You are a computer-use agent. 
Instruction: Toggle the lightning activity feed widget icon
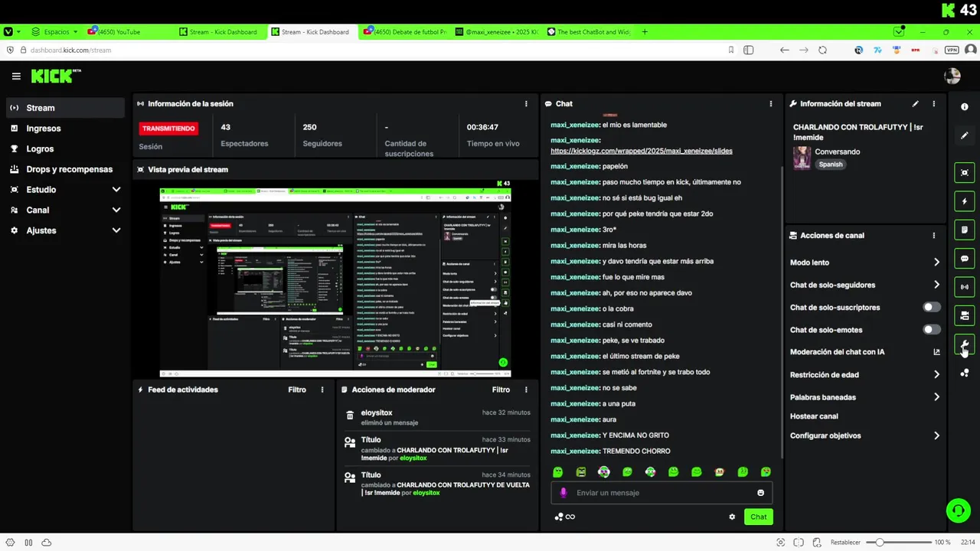point(965,201)
